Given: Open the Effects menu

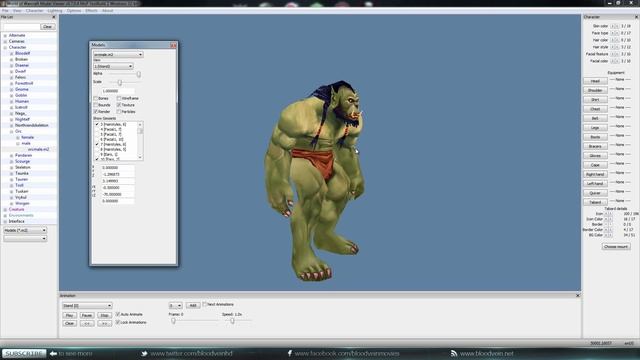Looking at the screenshot, I should pos(91,11).
